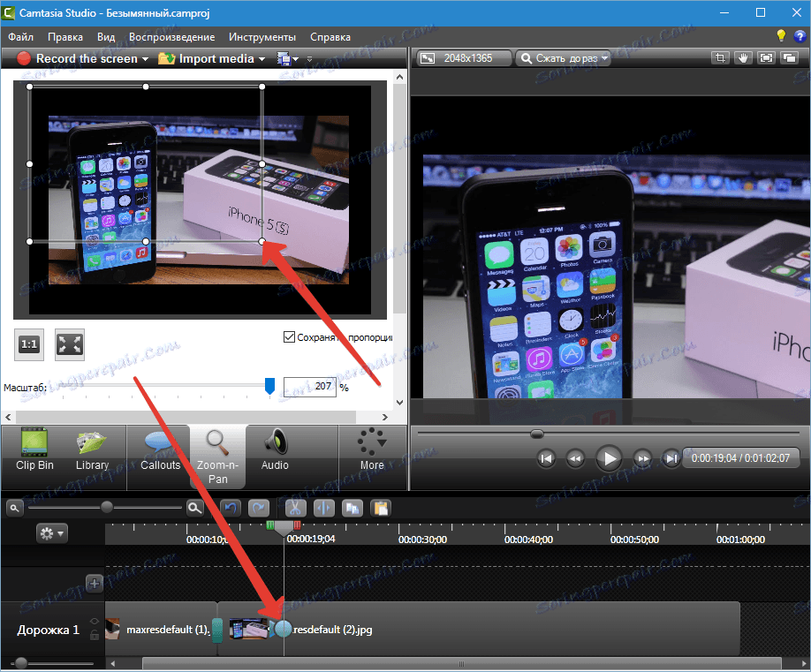811x672 pixels.
Task: Open the Воспроизведение menu
Action: (x=171, y=37)
